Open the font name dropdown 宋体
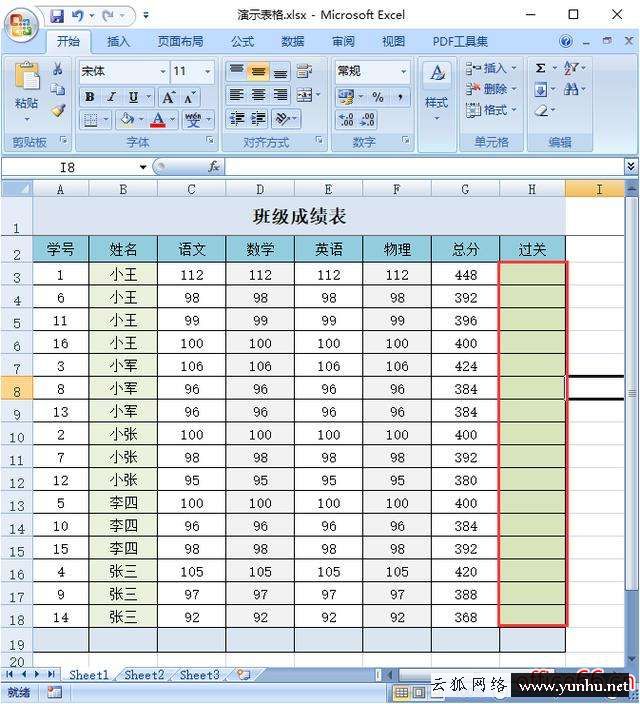Viewport: 640px width, 704px height. (163, 71)
